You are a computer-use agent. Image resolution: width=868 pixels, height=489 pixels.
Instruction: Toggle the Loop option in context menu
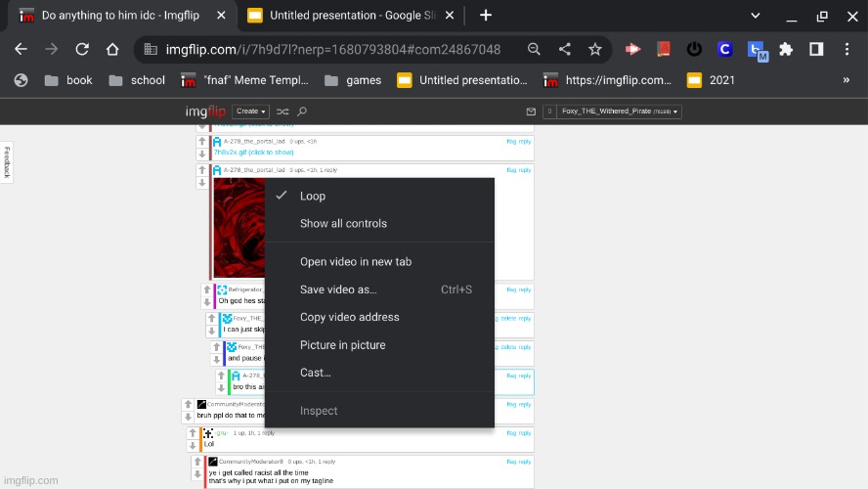tap(379, 196)
